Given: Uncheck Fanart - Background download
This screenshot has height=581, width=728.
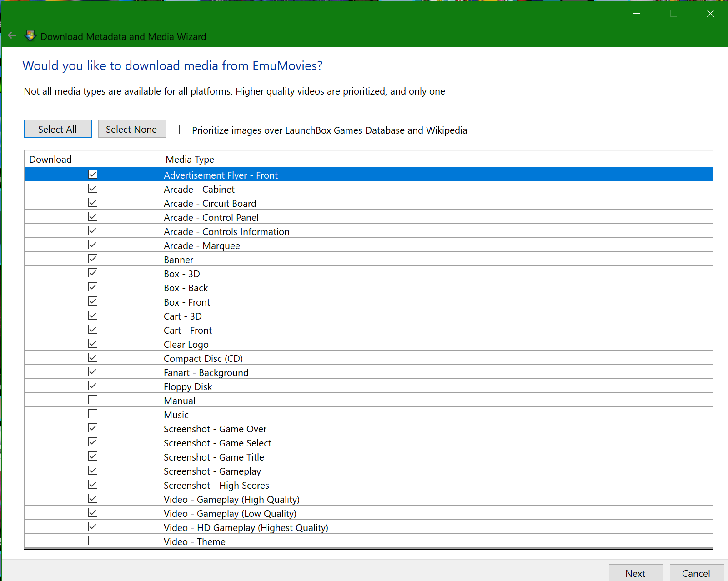Looking at the screenshot, I should tap(93, 371).
